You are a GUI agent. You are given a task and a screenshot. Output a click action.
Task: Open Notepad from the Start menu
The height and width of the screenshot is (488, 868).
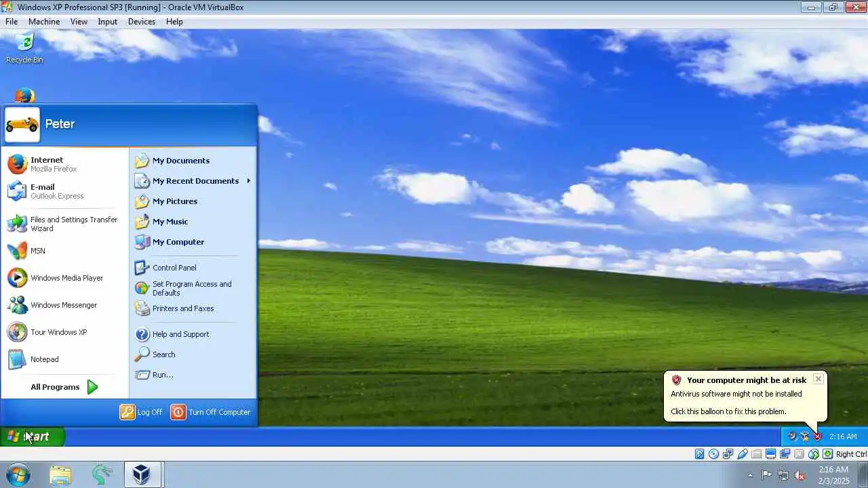click(64, 359)
